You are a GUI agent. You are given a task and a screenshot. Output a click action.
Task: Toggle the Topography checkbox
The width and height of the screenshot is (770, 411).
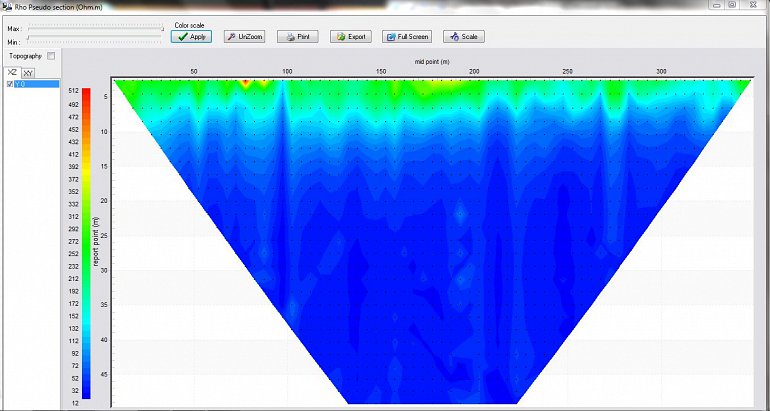(51, 56)
